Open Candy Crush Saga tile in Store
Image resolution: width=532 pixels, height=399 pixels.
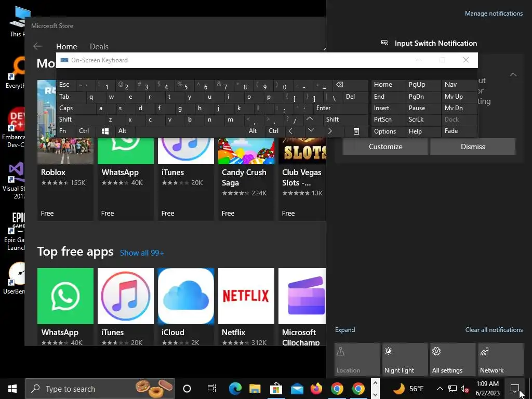click(x=246, y=179)
